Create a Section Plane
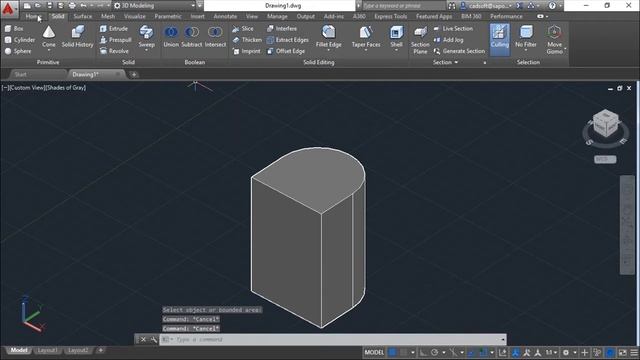 tap(420, 40)
